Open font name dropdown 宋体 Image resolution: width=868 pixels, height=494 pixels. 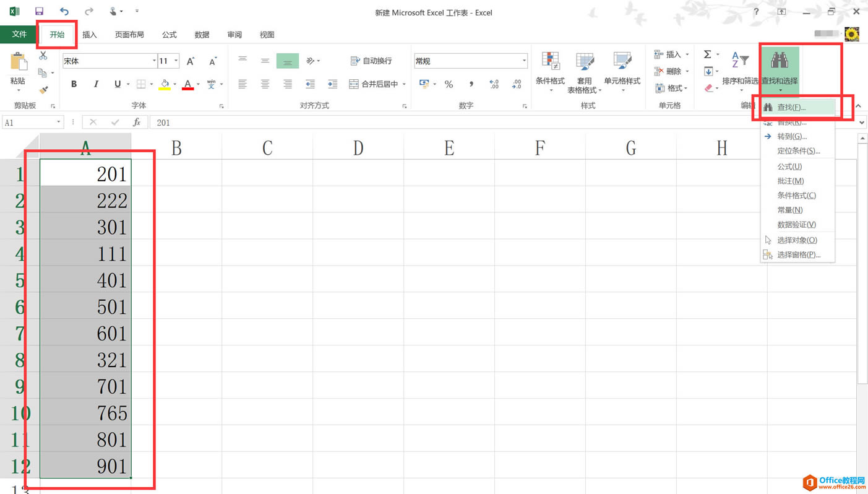pos(154,61)
